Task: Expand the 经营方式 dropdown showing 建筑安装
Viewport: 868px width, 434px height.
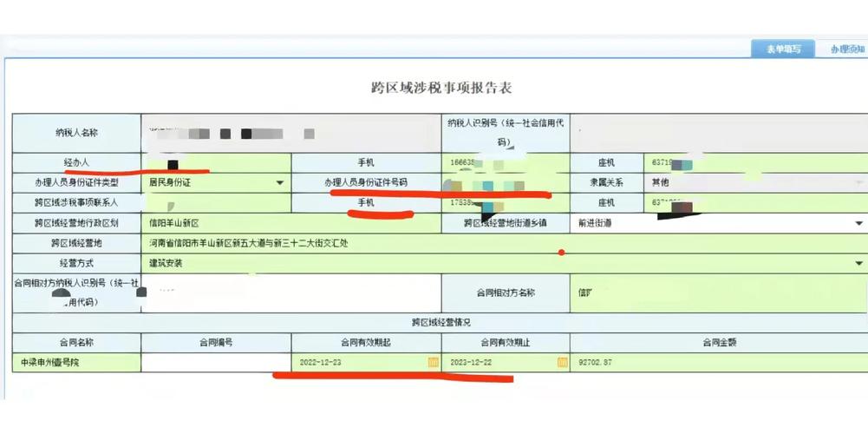Action: tap(858, 263)
